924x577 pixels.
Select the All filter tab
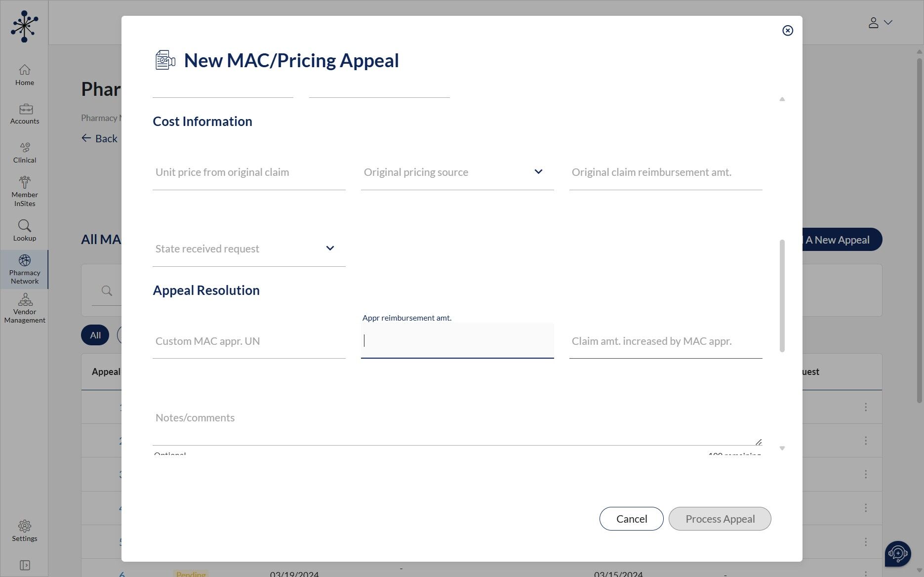click(95, 335)
